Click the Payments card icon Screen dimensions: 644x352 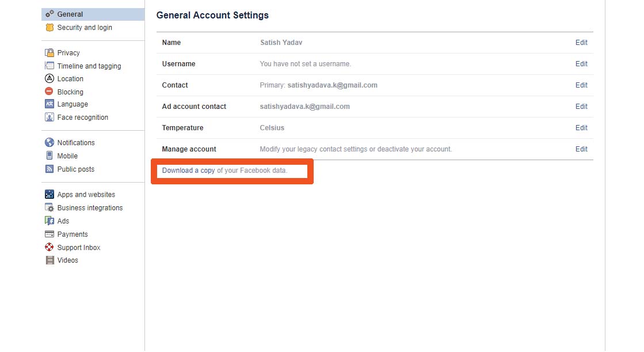click(49, 234)
